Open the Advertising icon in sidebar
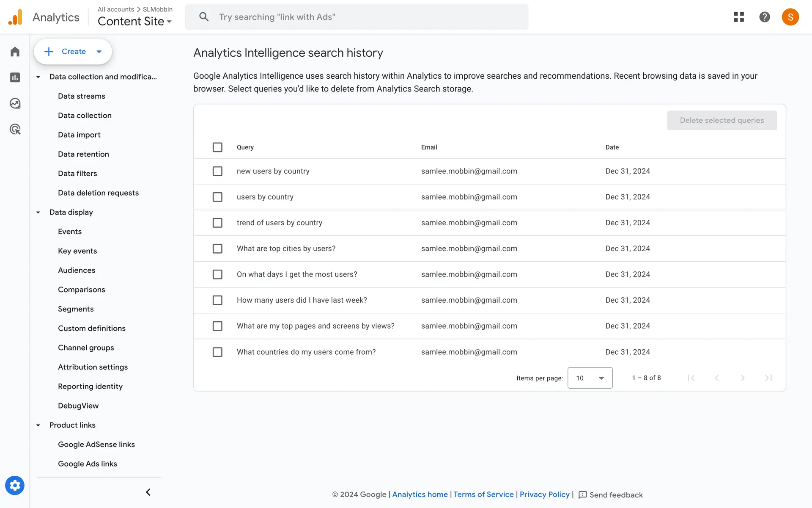Image resolution: width=812 pixels, height=508 pixels. 15,129
